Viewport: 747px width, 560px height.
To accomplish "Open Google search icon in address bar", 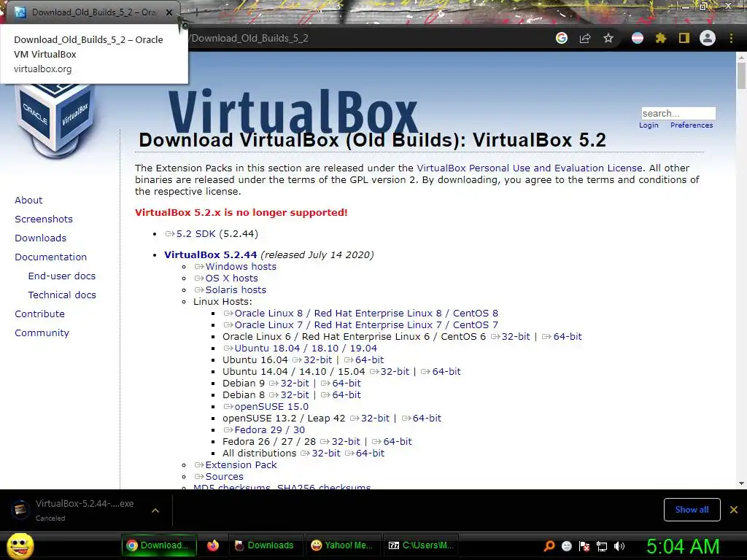I will (x=562, y=38).
